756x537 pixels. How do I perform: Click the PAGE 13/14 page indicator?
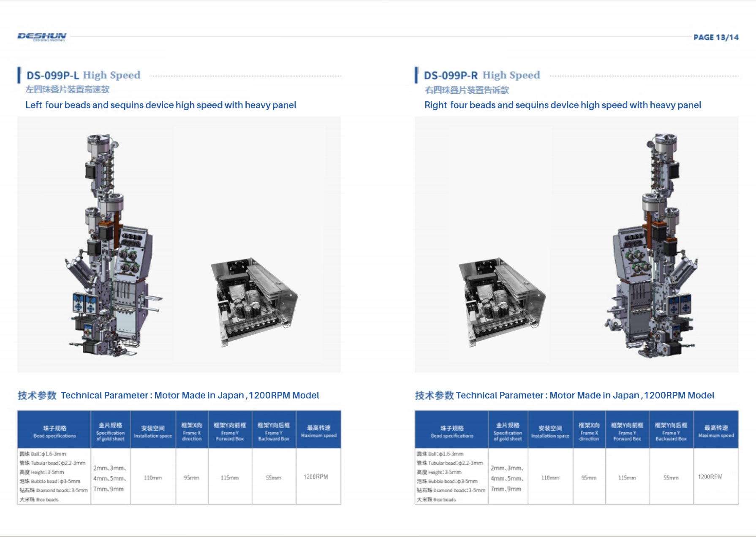tap(716, 37)
